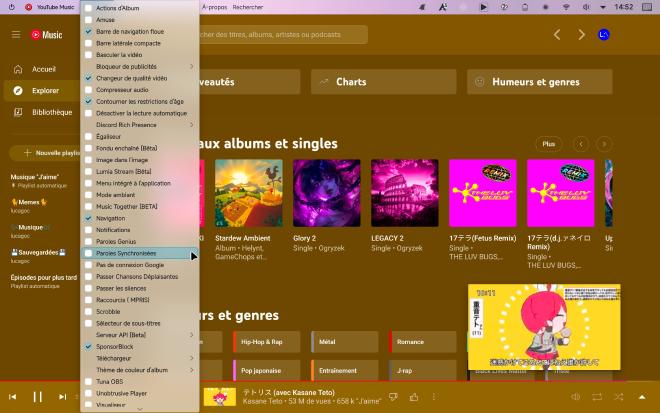Viewport: 660px width, 413px height.
Task: Click the YouTube Music logo
Action: 47,35
